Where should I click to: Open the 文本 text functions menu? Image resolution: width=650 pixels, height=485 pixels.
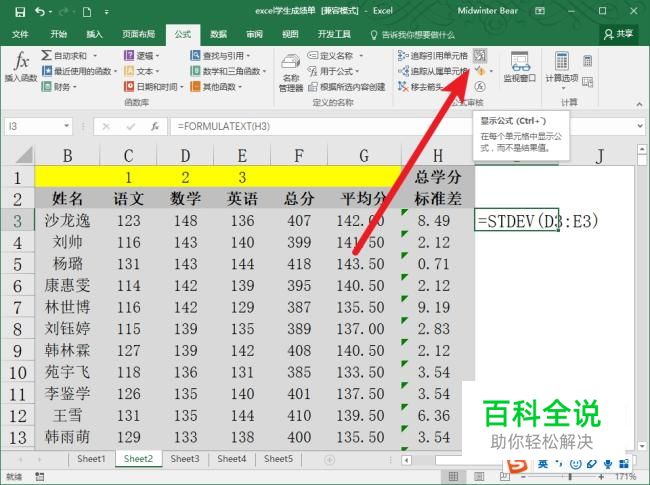click(141, 71)
